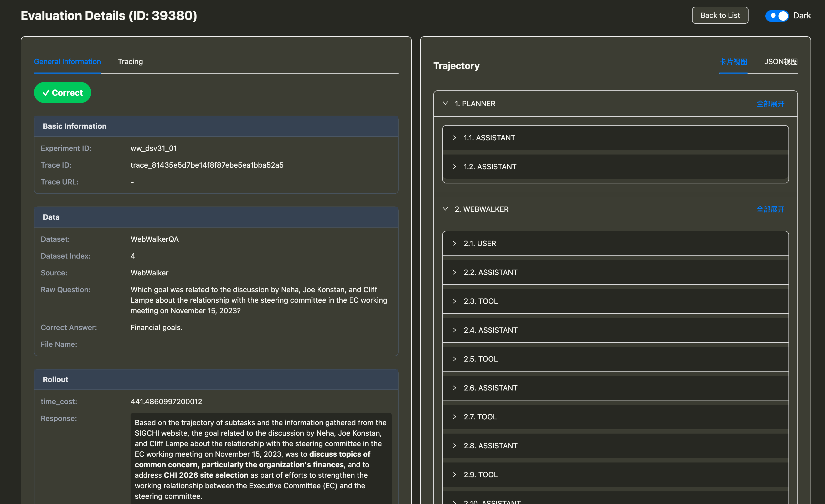Click the Experiment ID value ww_dsv31_01
This screenshot has height=504, width=825.
(x=153, y=148)
